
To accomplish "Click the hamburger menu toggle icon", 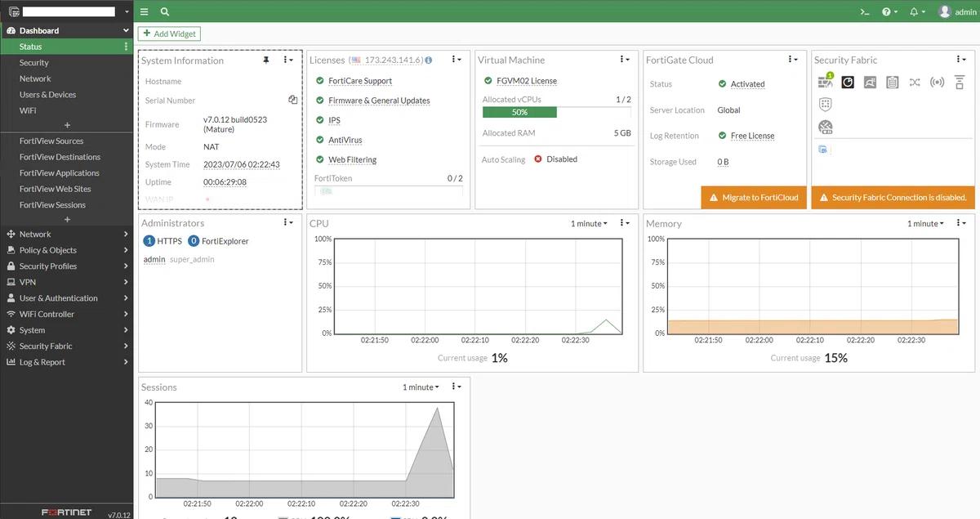I will tap(144, 11).
